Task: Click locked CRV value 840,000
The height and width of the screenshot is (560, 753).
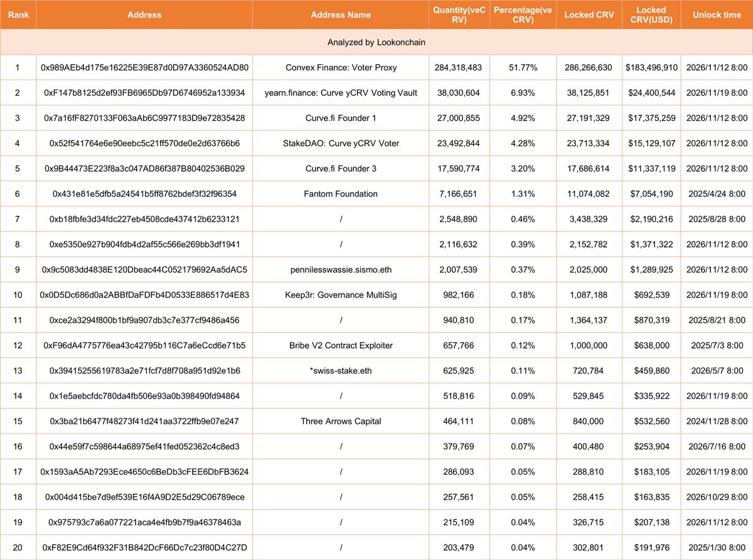Action: [588, 421]
